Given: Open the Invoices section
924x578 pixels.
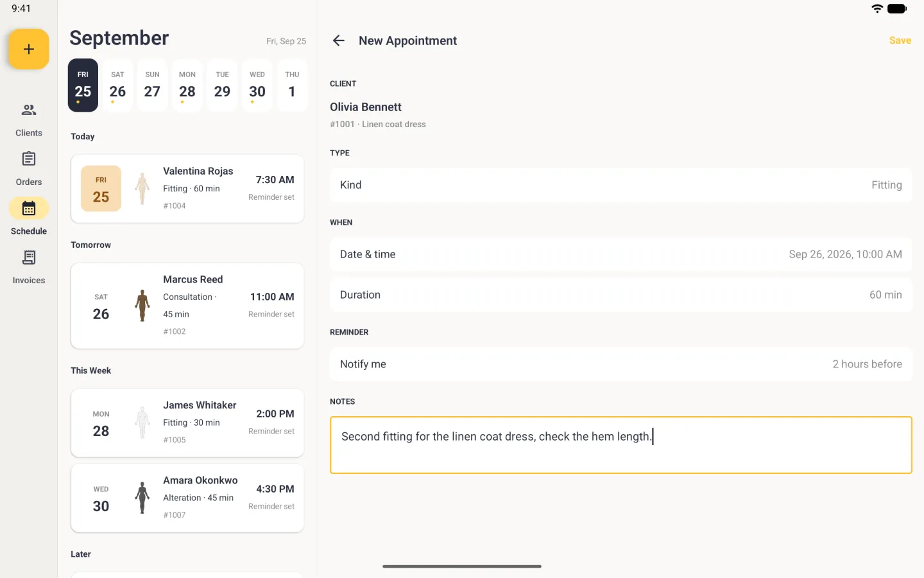Looking at the screenshot, I should pos(29,268).
